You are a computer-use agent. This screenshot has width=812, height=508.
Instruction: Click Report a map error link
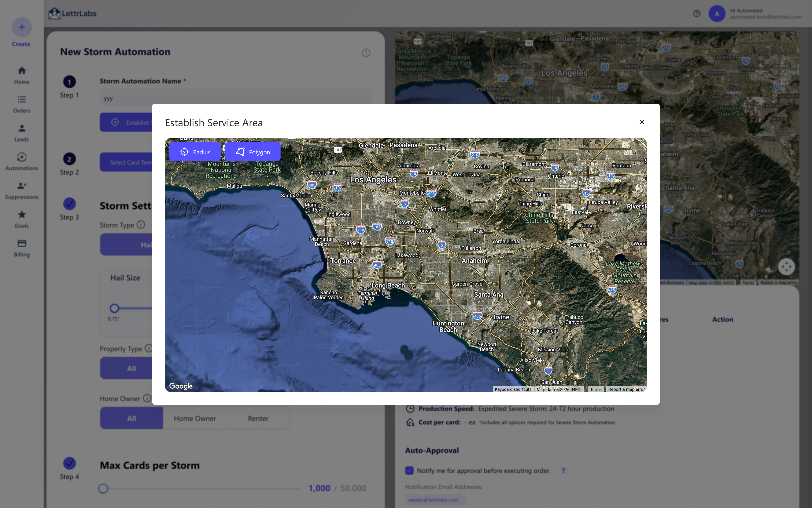coord(627,389)
